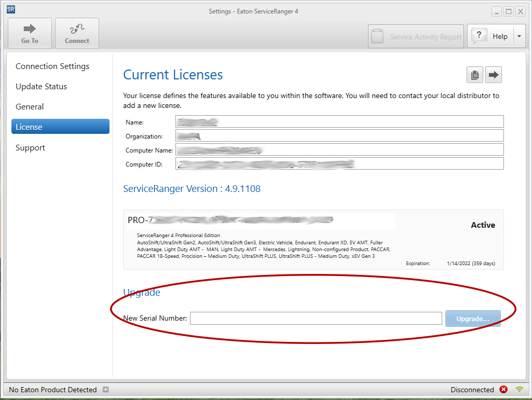Click the Computer Name field
The image size is (532, 400).
(x=339, y=149)
